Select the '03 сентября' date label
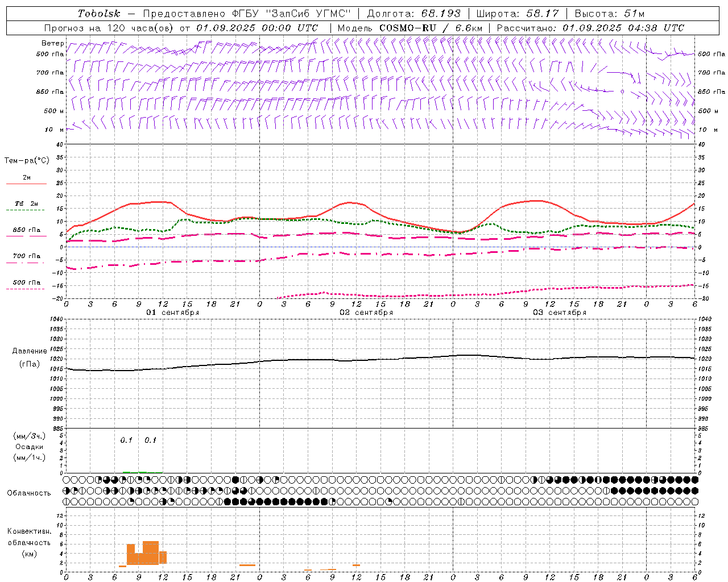This screenshot has height=582, width=728. point(560,313)
